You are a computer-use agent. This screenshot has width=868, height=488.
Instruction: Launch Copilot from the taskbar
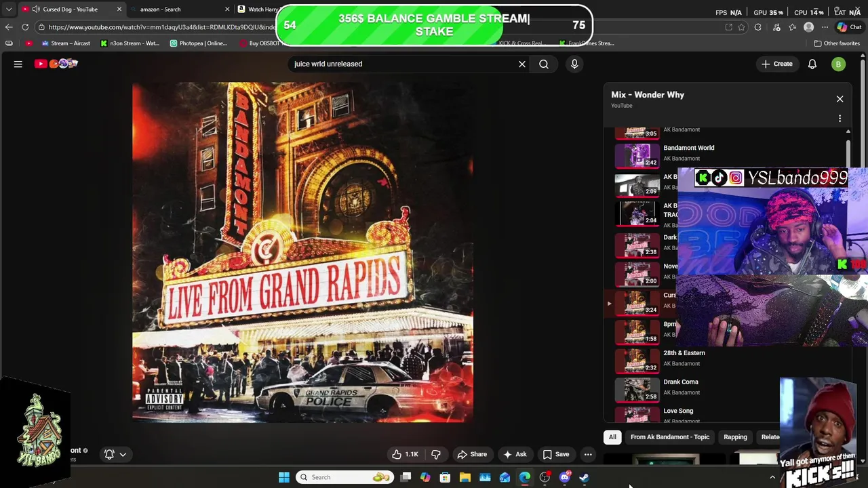(425, 477)
